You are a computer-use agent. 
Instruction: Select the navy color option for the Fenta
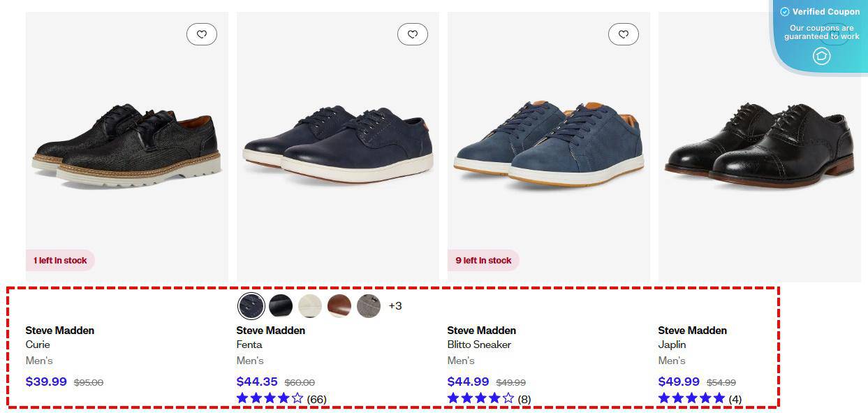(x=251, y=305)
